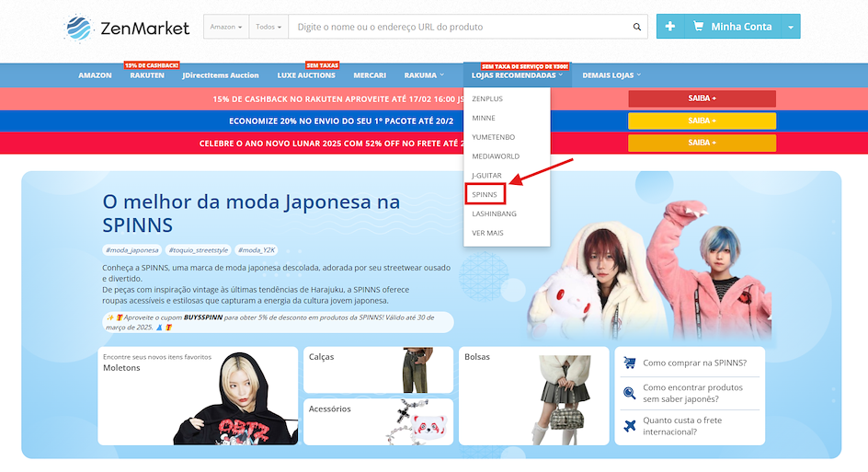
Task: Open Como comprar na SPINNS link
Action: coord(694,363)
